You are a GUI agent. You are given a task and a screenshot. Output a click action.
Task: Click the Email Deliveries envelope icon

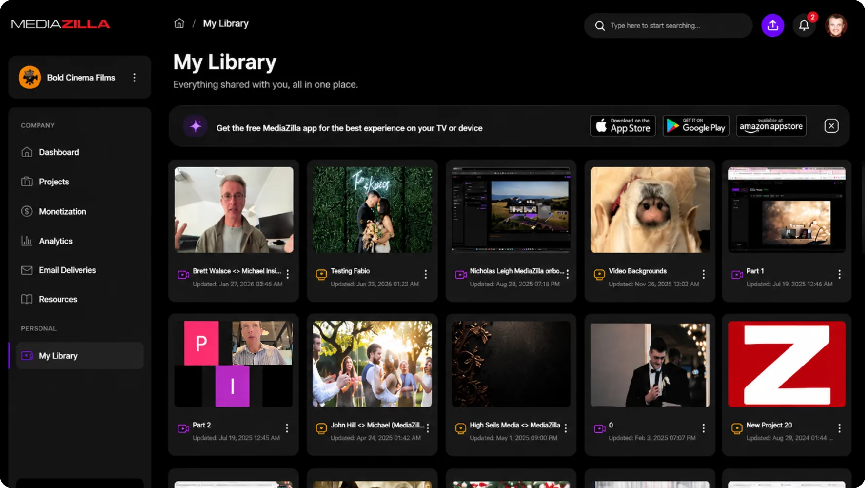[x=27, y=270]
